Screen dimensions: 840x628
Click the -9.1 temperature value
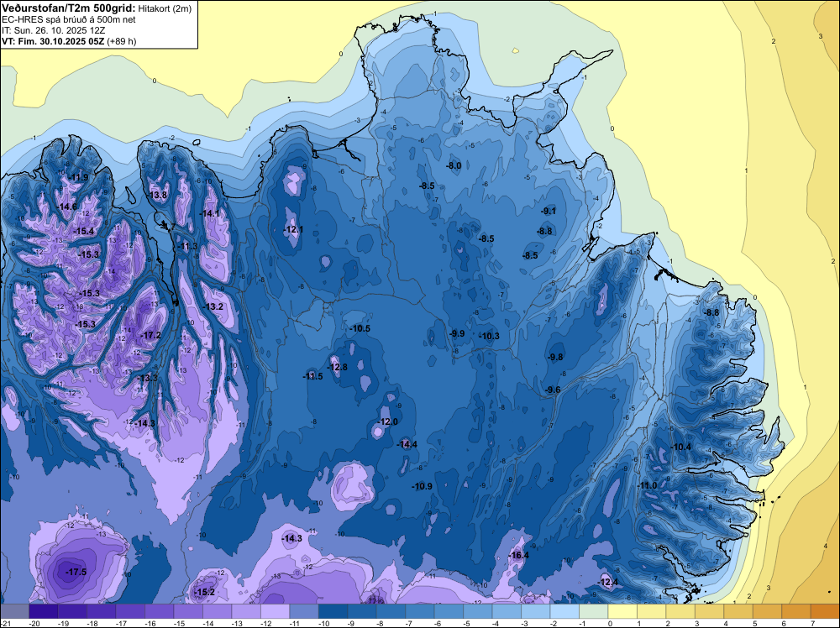click(549, 211)
